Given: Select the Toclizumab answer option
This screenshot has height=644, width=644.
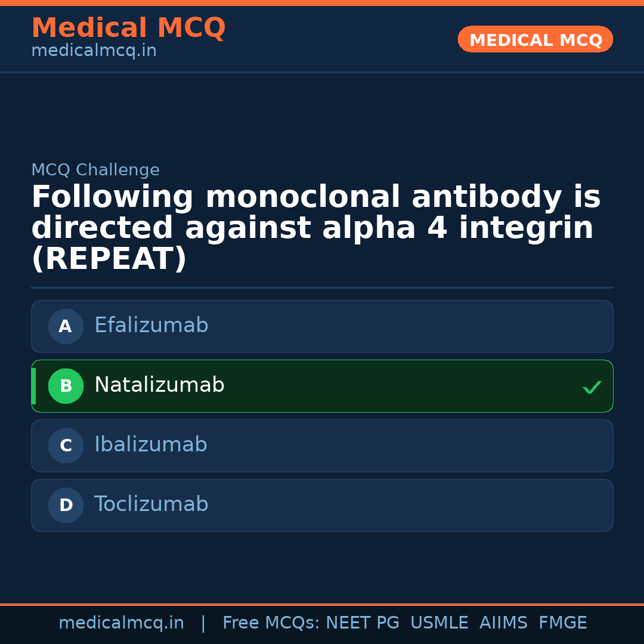Looking at the screenshot, I should point(151,504).
